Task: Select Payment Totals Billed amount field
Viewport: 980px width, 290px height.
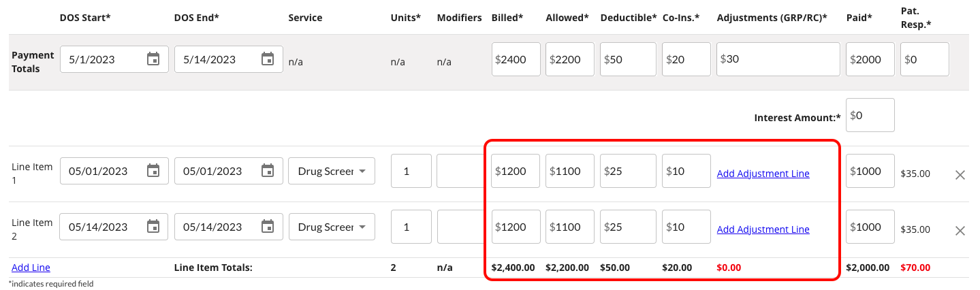Action: coord(516,59)
